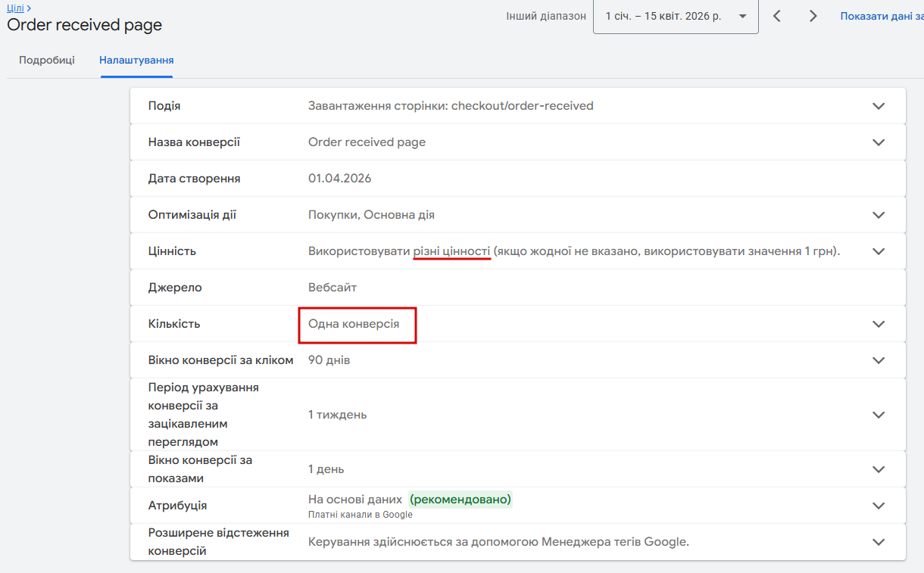The height and width of the screenshot is (573, 924).
Task: Expand Розширене відстеження конверсій row
Action: tap(879, 542)
